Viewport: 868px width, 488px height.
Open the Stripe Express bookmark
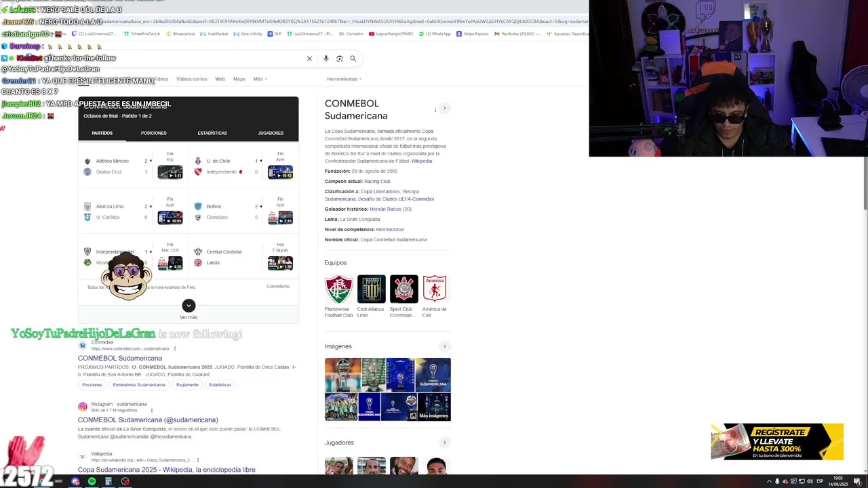[x=473, y=33]
